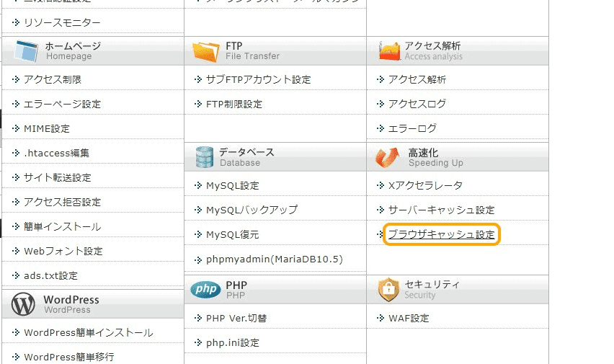The image size is (614, 364).
Task: Click the blue php logo icon
Action: coord(205,290)
